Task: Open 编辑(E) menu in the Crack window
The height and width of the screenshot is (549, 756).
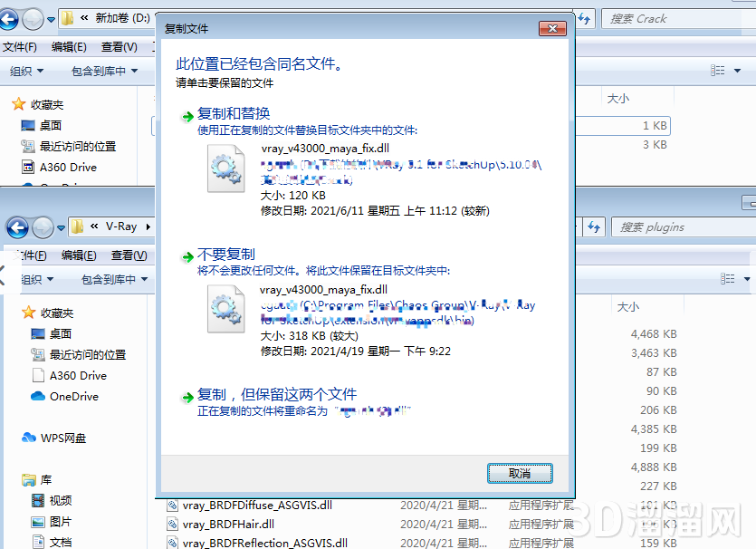Action: (x=69, y=47)
